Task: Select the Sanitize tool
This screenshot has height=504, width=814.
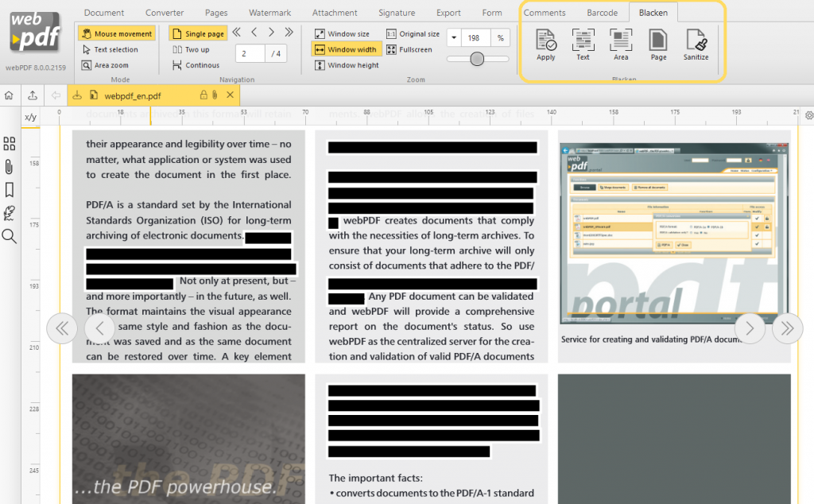Action: [696, 45]
